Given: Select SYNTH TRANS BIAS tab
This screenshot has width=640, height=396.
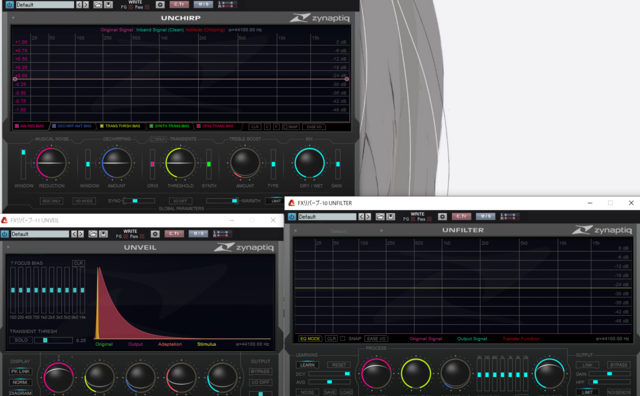Looking at the screenshot, I should tap(171, 126).
